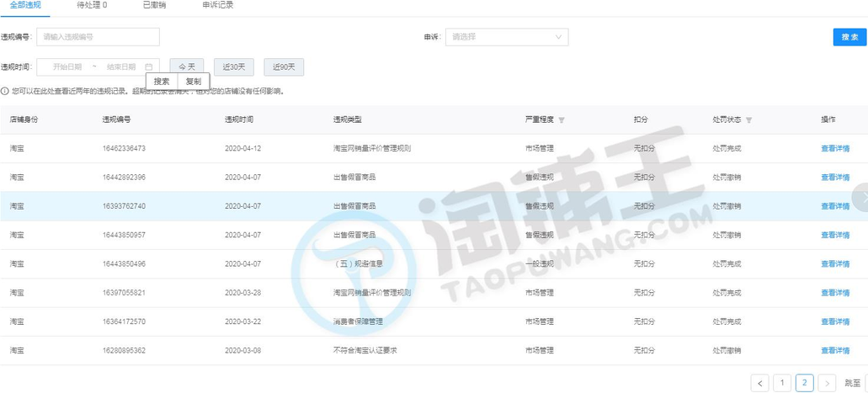Click 不符合淘宝认证要求 violation type
Image resolution: width=868 pixels, height=393 pixels.
[x=365, y=350]
